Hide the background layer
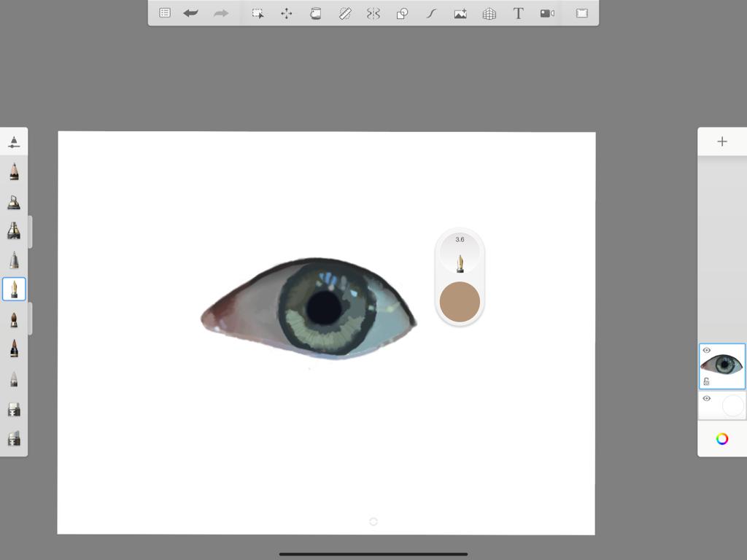Viewport: 747px width, 560px height. (706, 399)
